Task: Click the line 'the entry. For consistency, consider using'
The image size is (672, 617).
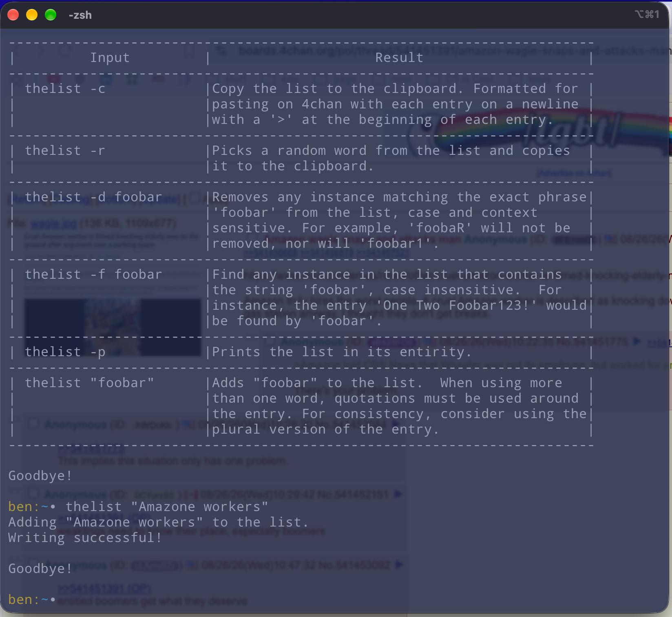Action: pos(399,414)
